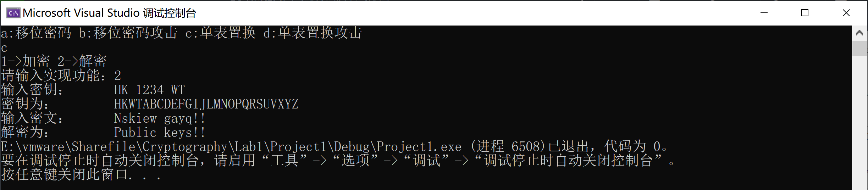Click the console app icon in title bar

click(x=13, y=13)
